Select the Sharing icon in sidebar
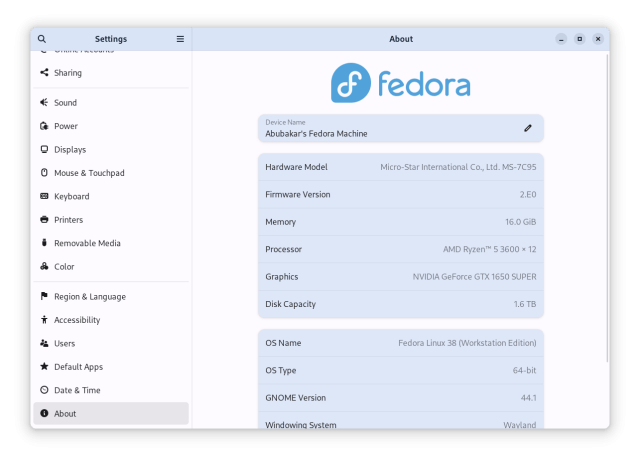 click(44, 73)
